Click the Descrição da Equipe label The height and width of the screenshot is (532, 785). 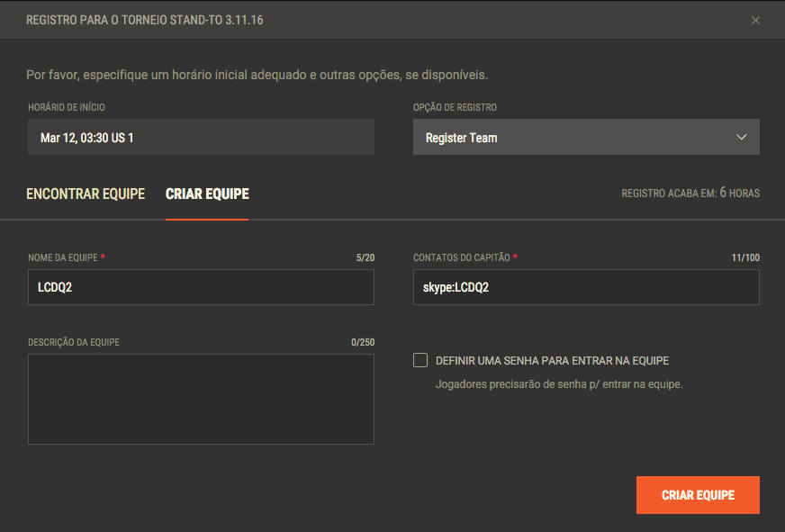(74, 342)
